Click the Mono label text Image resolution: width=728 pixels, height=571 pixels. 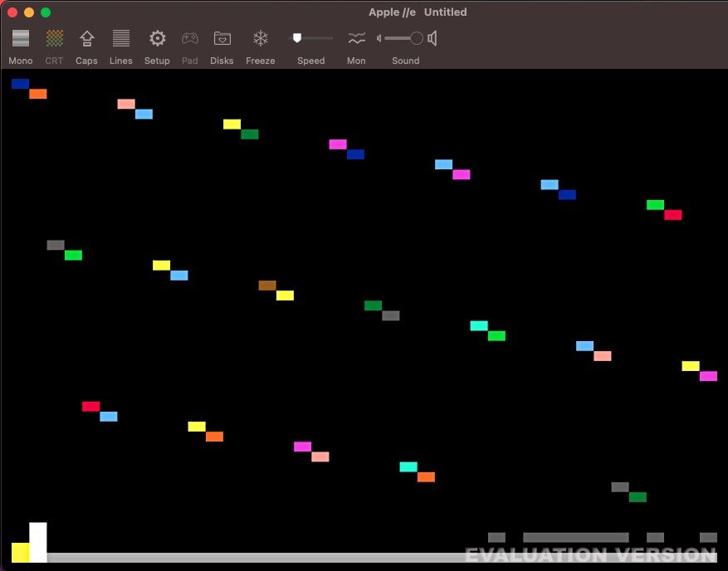[x=21, y=61]
